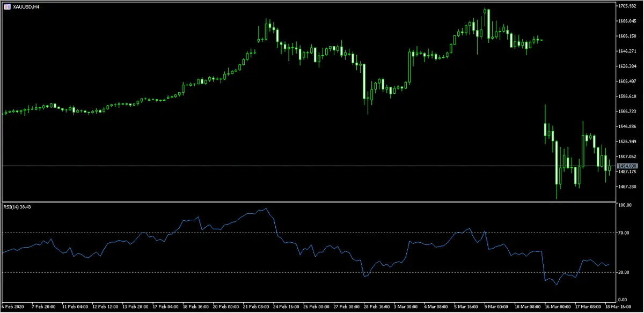Click the 1606.497 price scale value
Viewport: 644px width, 313px height.
click(x=626, y=81)
